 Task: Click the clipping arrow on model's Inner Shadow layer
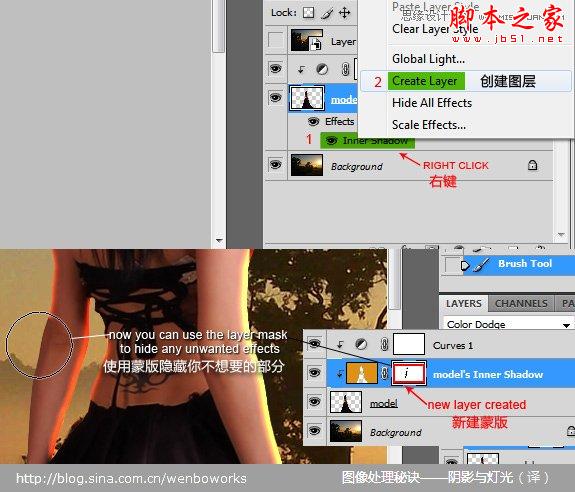[x=340, y=374]
